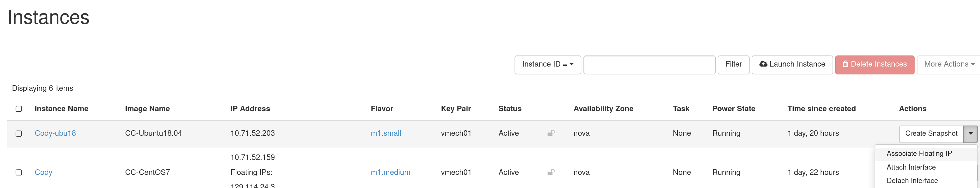
Task: Pick Detach Interface from the actions menu
Action: 912,180
